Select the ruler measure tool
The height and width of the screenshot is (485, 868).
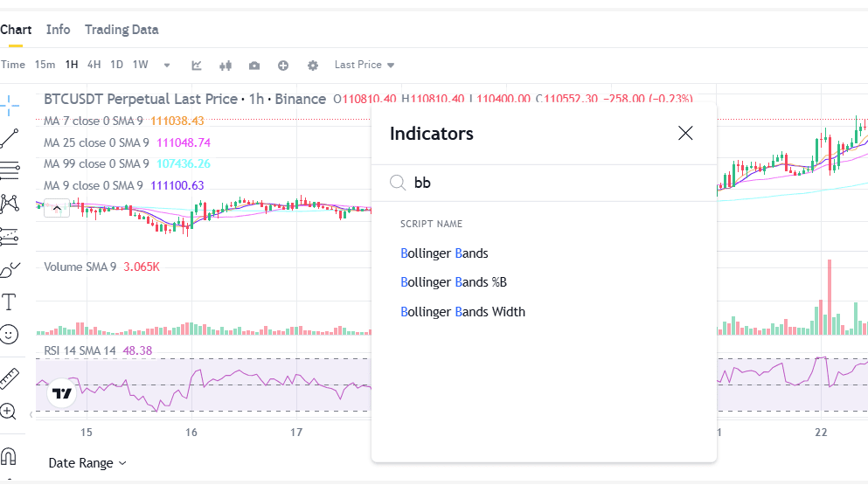[x=10, y=378]
